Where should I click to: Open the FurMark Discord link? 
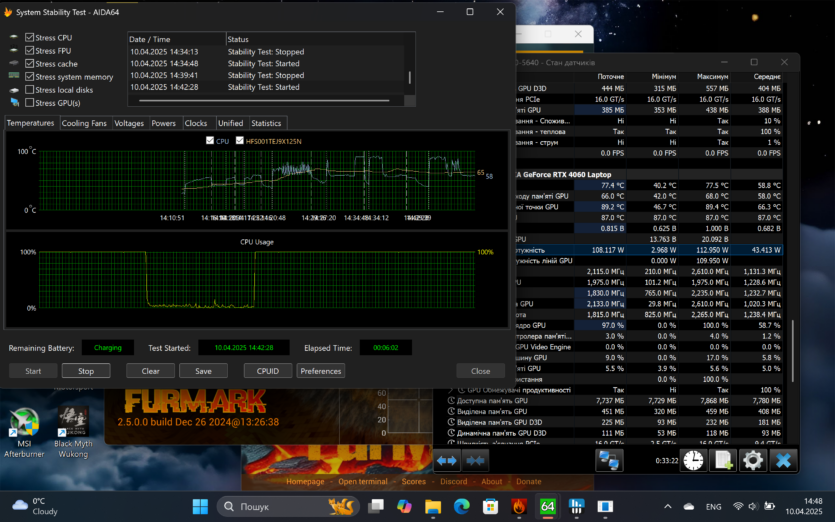(453, 482)
